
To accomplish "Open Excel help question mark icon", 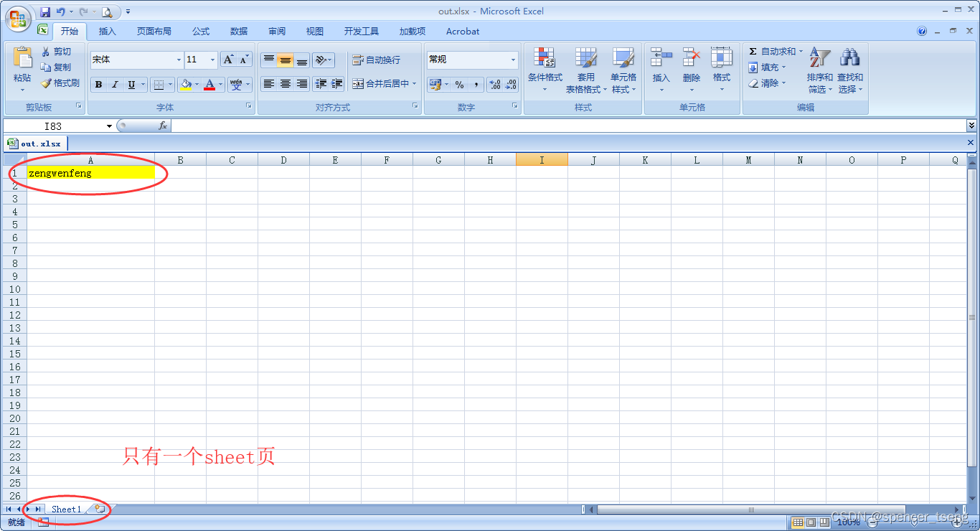I will [x=922, y=32].
